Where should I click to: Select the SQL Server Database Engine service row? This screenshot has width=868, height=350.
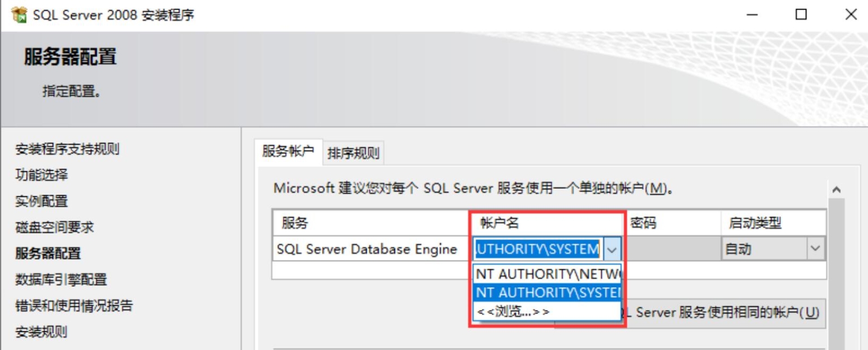367,248
